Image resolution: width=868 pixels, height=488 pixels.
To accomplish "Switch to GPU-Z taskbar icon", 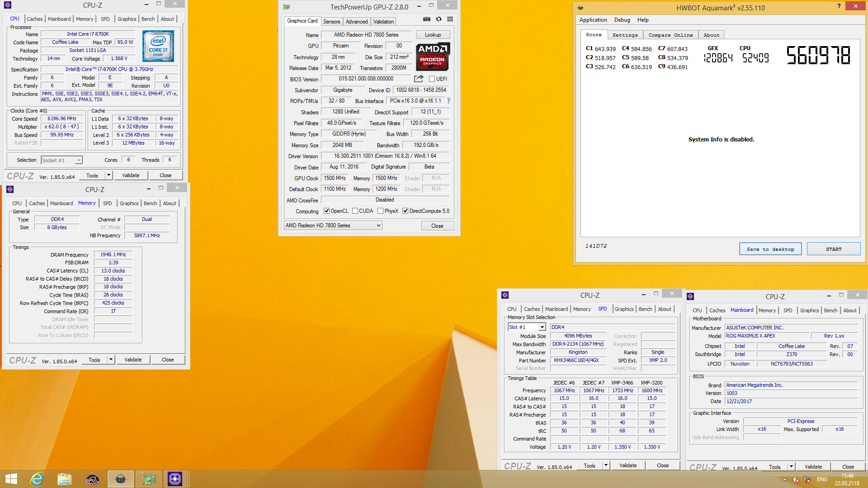I will (148, 479).
